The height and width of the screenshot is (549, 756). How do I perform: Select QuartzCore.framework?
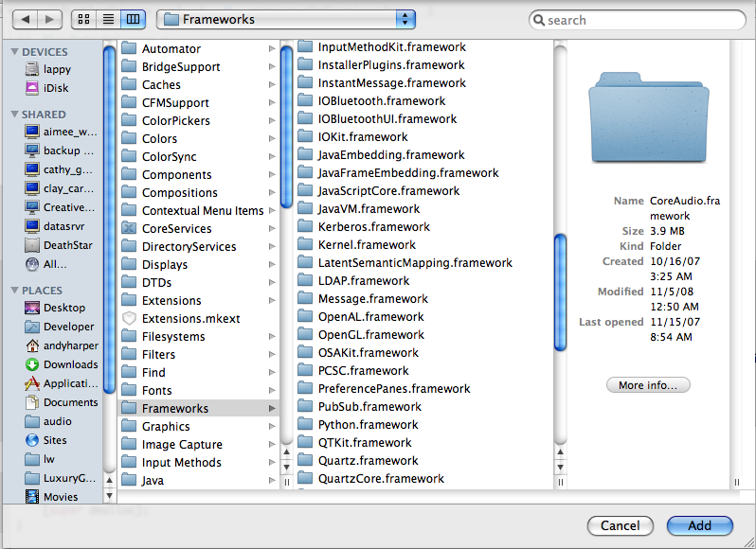pos(423,478)
